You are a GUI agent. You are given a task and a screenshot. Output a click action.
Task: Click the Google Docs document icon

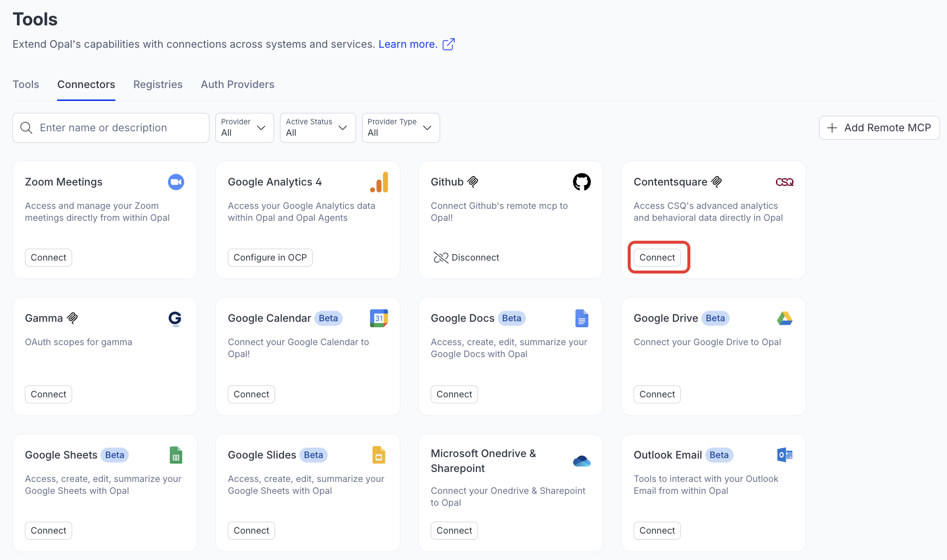tap(582, 318)
